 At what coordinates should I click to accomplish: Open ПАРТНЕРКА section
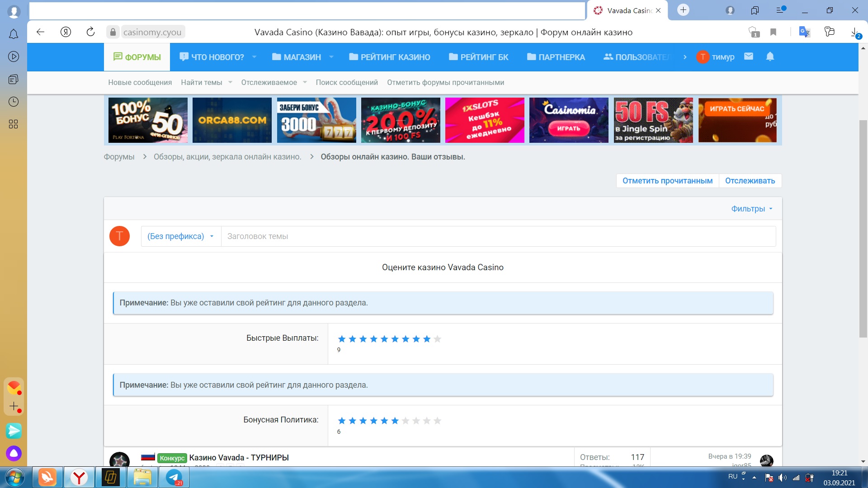[556, 57]
